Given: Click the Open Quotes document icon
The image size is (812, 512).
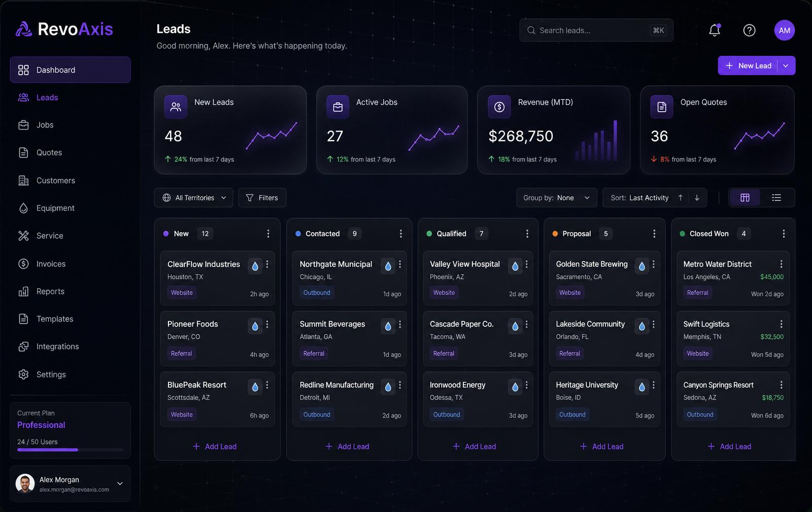Looking at the screenshot, I should pyautogui.click(x=662, y=107).
